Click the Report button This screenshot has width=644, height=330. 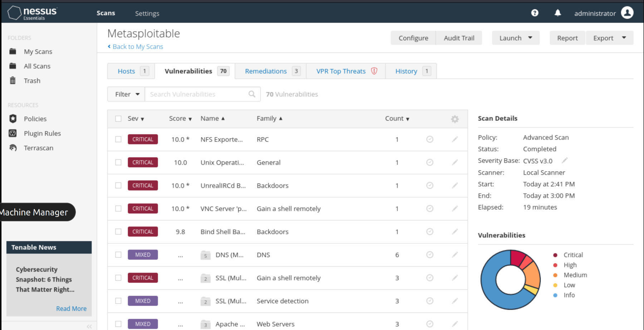pyautogui.click(x=567, y=38)
